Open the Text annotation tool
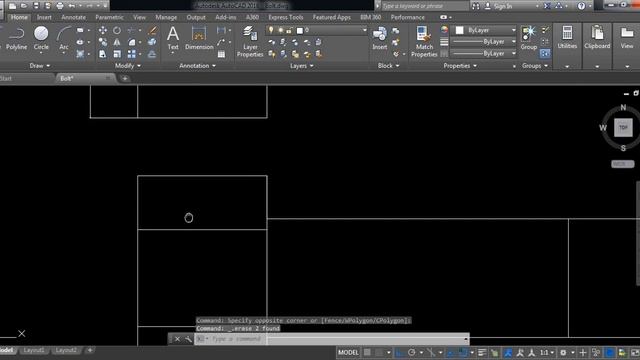Viewport: 640px width, 360px height. click(173, 38)
